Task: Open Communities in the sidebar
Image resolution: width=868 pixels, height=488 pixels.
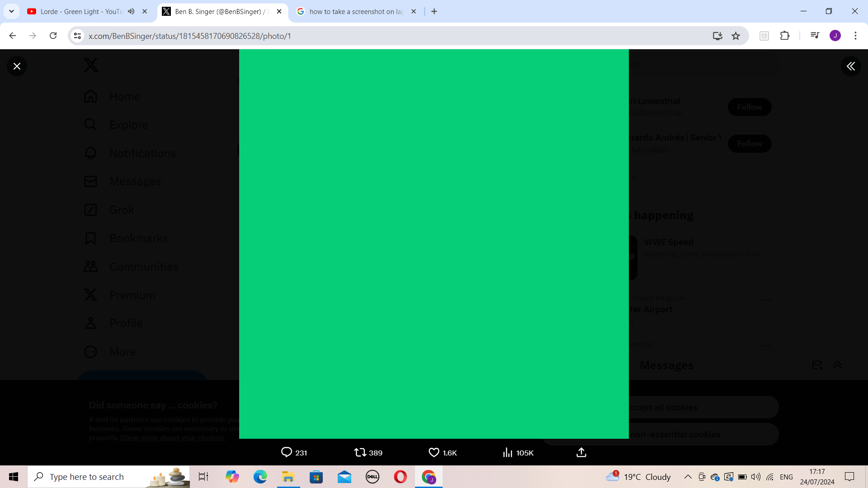Action: (131, 267)
